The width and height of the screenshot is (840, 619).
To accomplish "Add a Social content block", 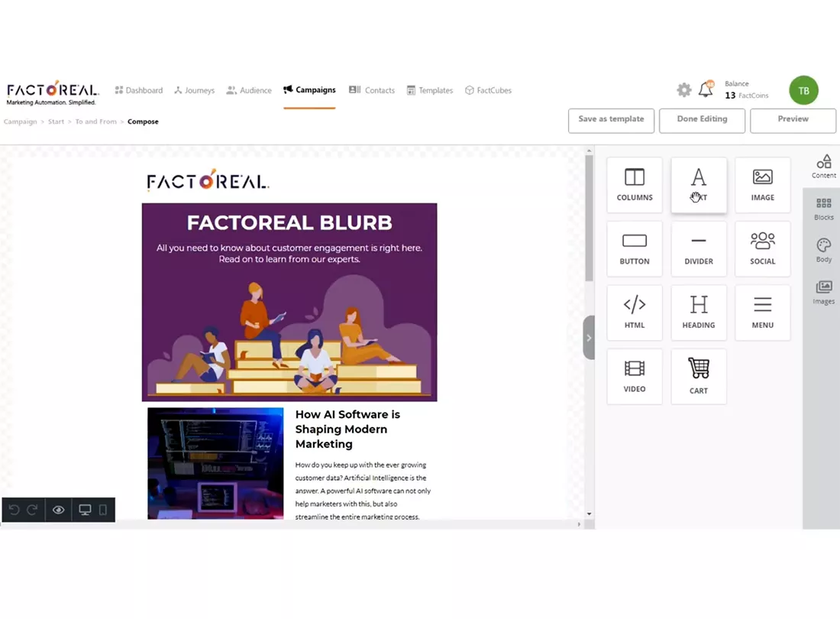I will 762,248.
